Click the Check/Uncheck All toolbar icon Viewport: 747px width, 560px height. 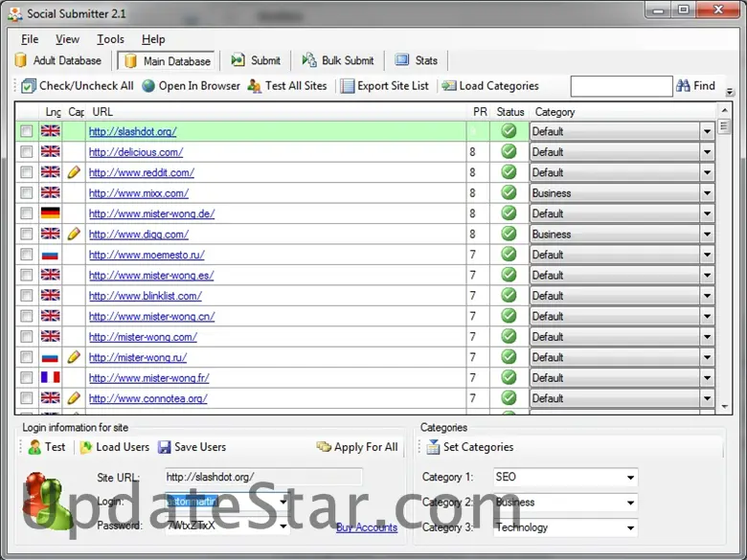29,86
